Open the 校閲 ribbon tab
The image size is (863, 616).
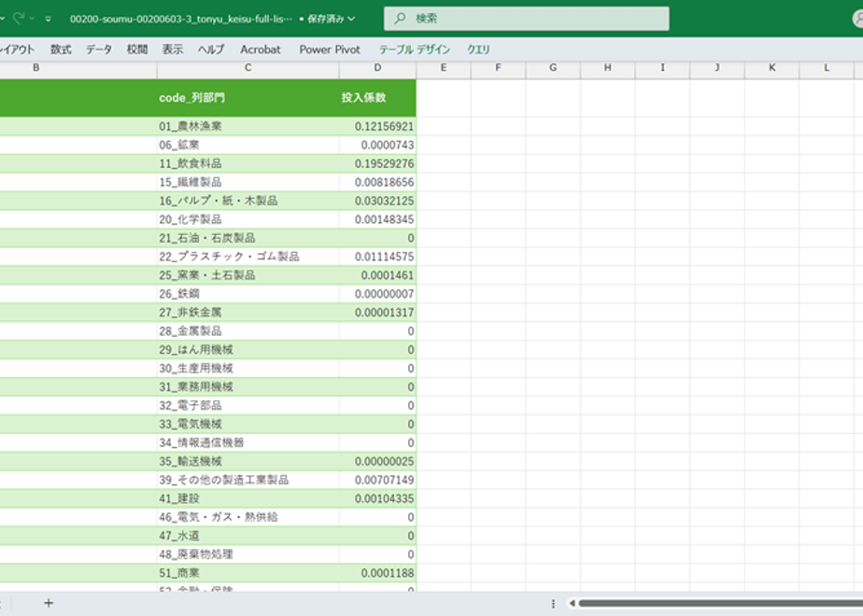tap(137, 49)
